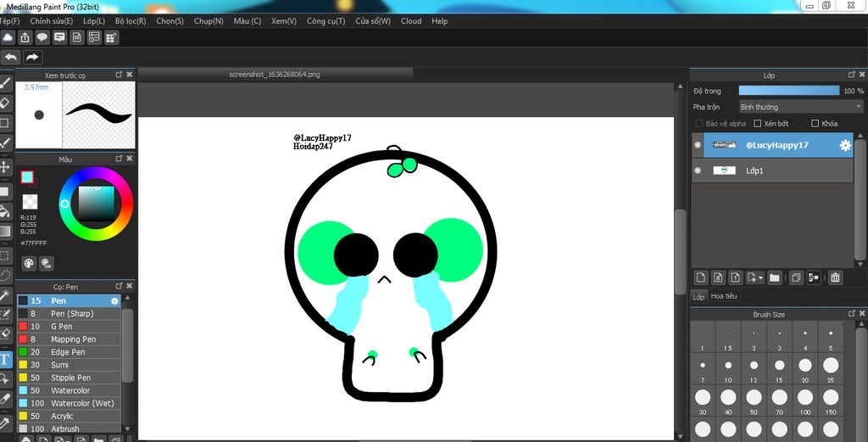This screenshot has height=442, width=868.
Task: Open the color palette icon in the Màu panel
Action: (x=29, y=264)
